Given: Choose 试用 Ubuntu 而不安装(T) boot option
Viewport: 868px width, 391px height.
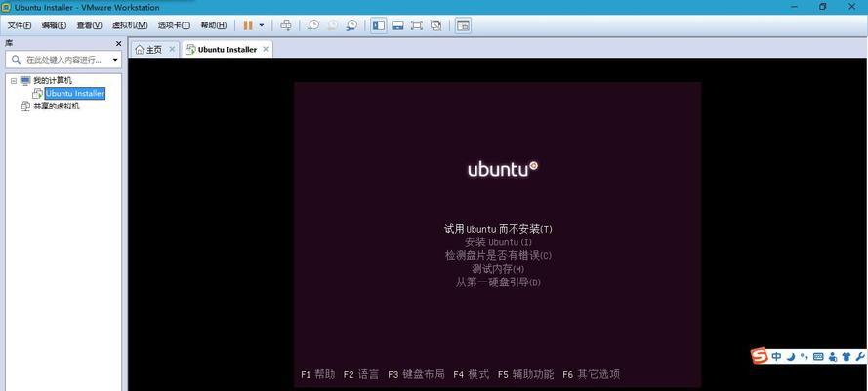Looking at the screenshot, I should [498, 229].
